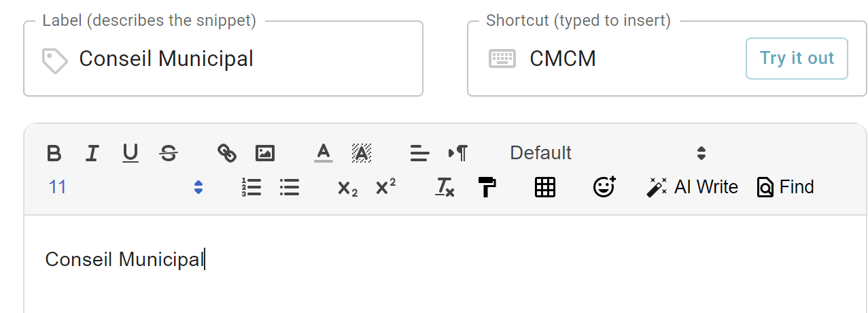Insert a table

[x=545, y=187]
